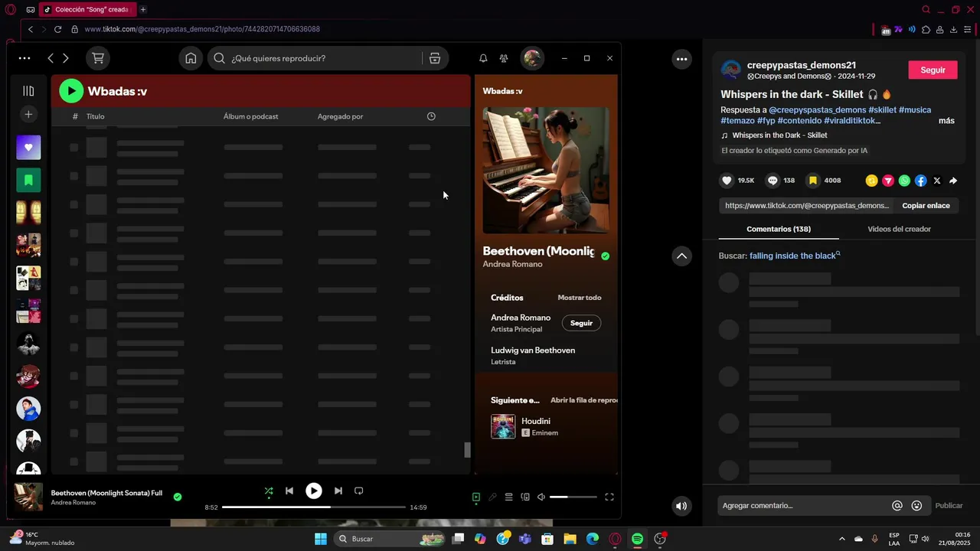Toggle Your Library sidebar icon
Screen dimensions: 980x551
pos(28,91)
